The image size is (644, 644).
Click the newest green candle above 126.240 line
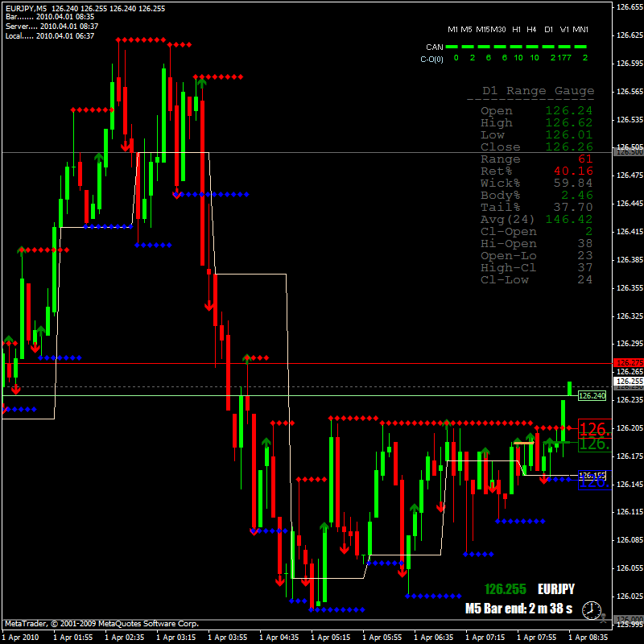click(570, 389)
